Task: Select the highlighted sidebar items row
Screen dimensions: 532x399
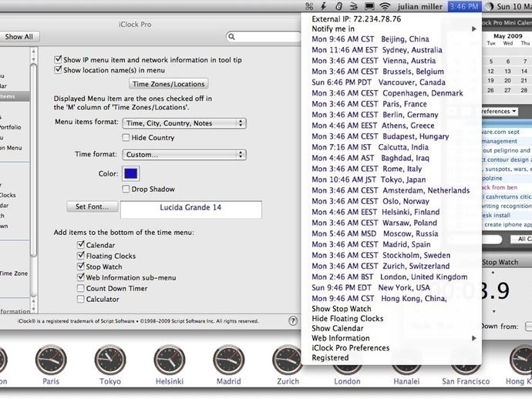Action: click(x=15, y=96)
